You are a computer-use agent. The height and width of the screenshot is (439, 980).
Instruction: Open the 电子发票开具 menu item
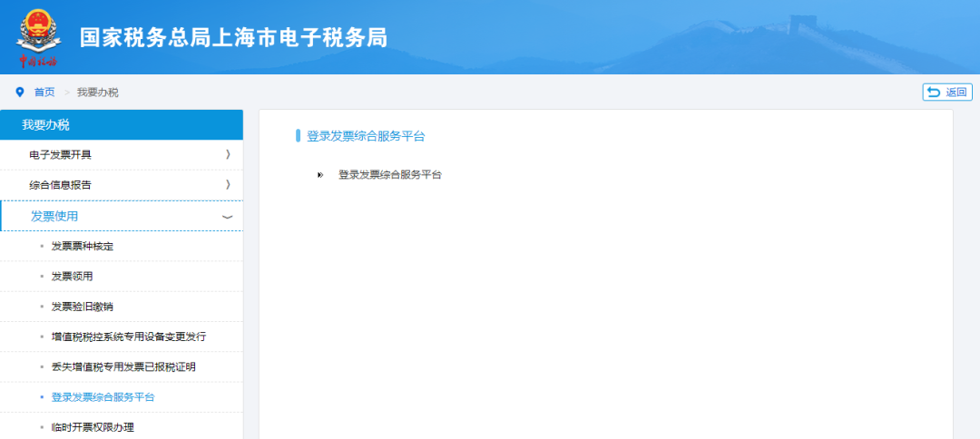(122, 155)
